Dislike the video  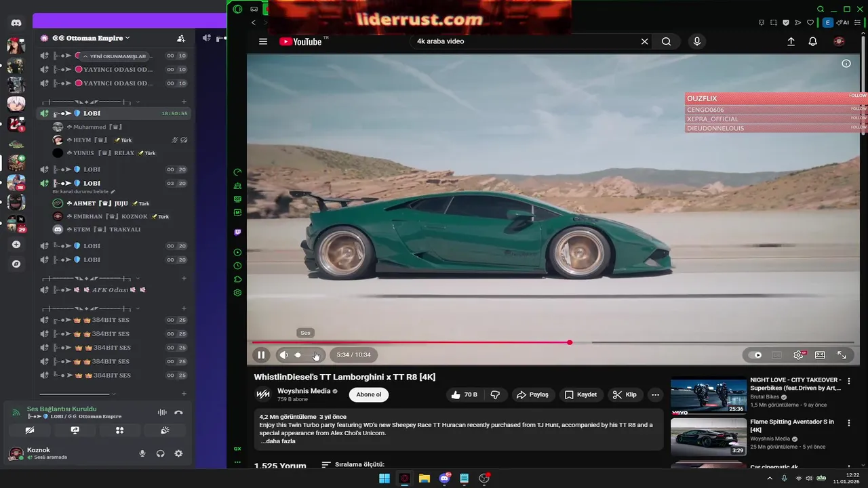496,394
